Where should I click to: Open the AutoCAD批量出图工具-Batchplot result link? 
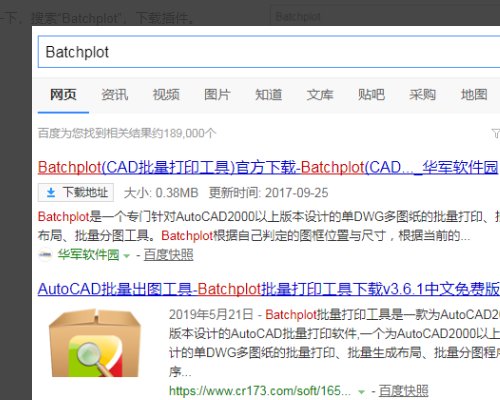pos(269,289)
